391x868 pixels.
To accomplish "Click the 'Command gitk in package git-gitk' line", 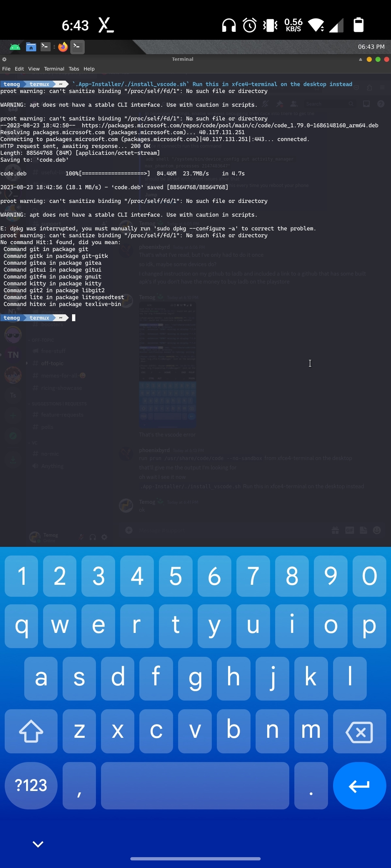I will coord(56,256).
